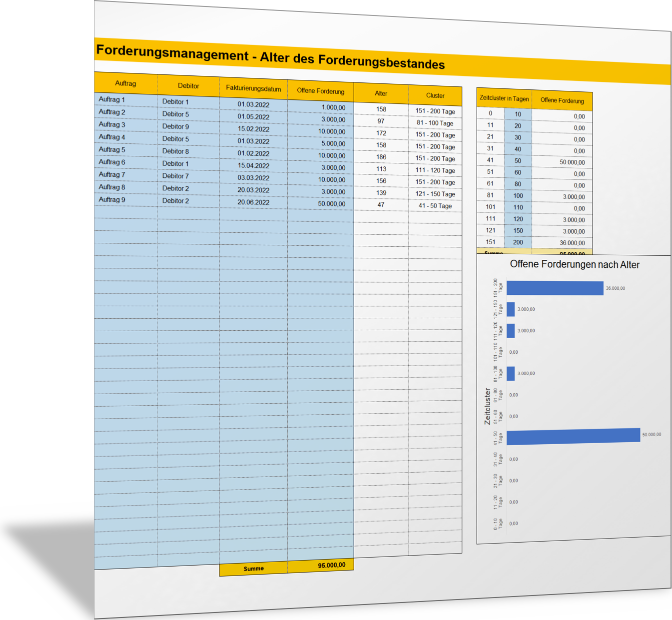Click the 50.000,00 bar in the chart
This screenshot has width=672, height=620.
click(x=573, y=436)
